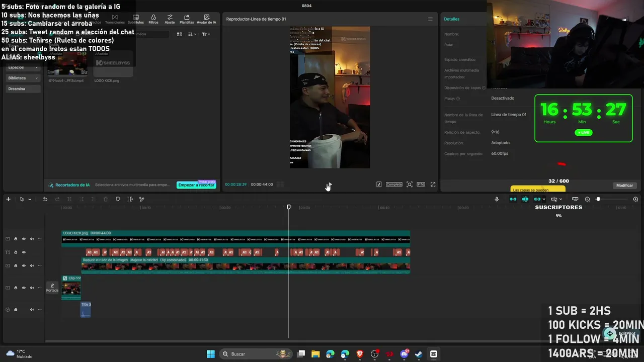Enter fullscreen preview

[x=433, y=185]
